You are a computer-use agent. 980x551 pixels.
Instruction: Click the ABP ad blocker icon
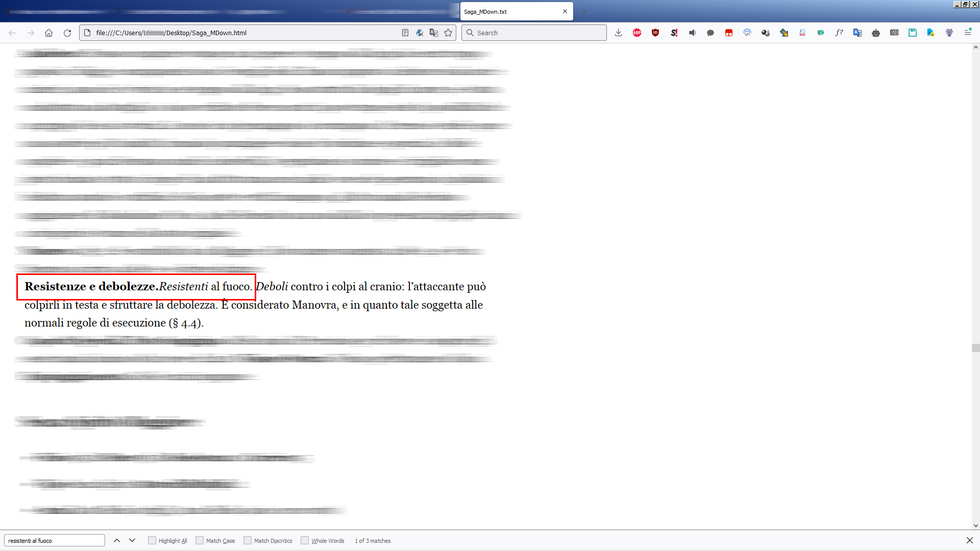pos(638,32)
